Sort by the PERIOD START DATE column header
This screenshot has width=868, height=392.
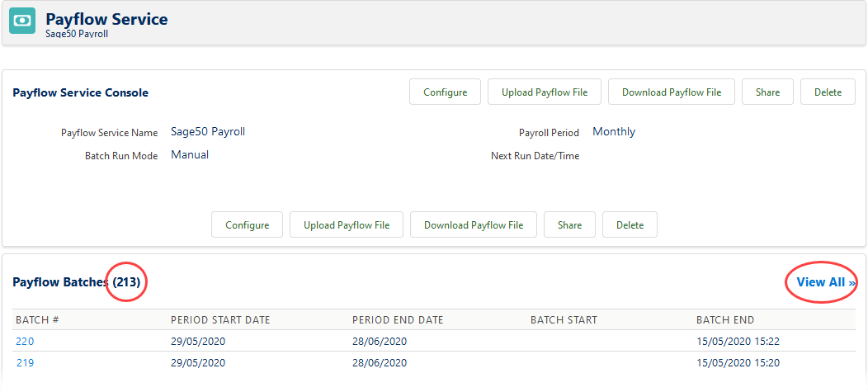tap(220, 320)
